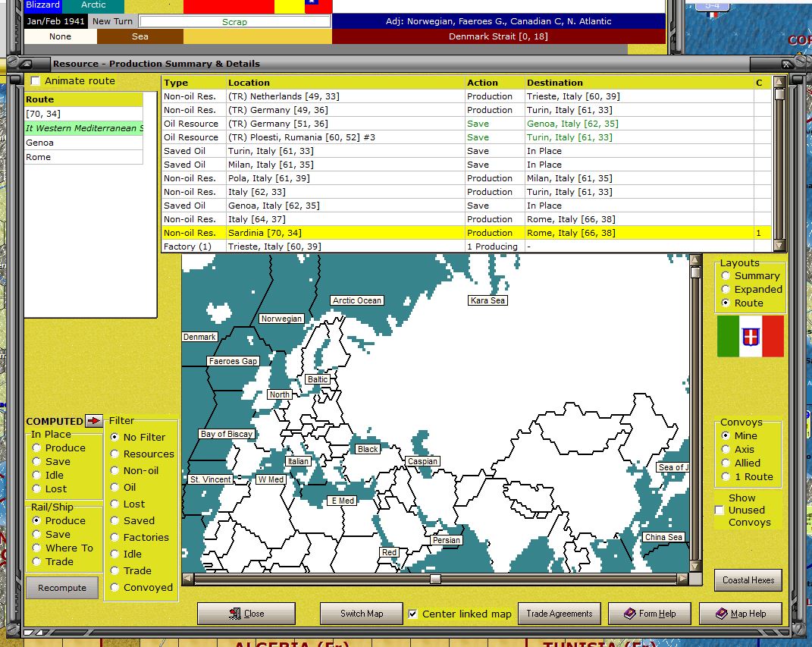Click the book icon on Map Help
Viewport: 812px width, 647px height.
[x=720, y=614]
